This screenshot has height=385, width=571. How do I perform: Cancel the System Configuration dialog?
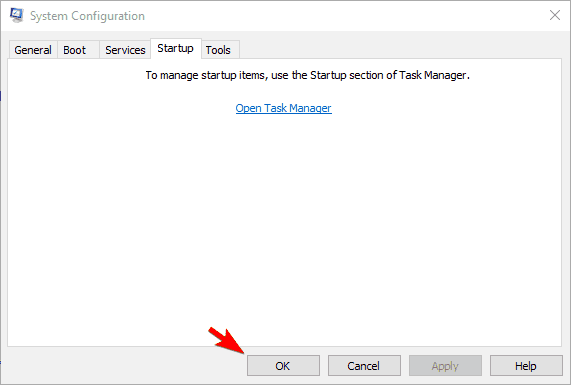click(364, 366)
